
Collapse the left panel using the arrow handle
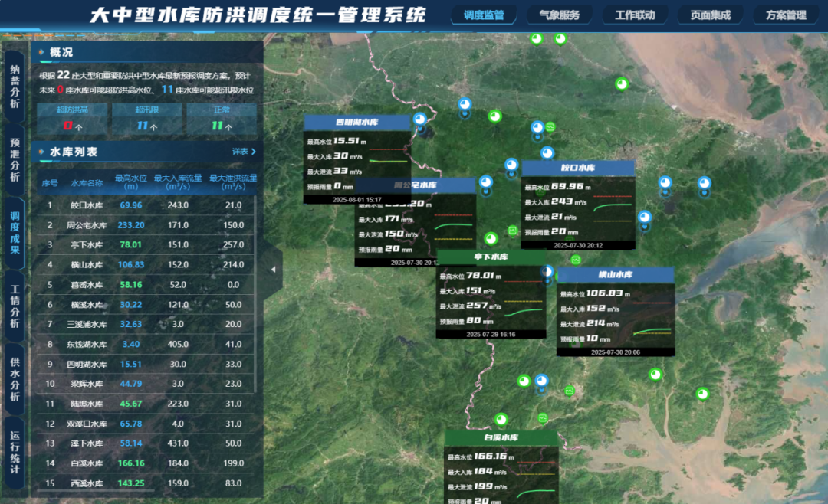pyautogui.click(x=273, y=270)
